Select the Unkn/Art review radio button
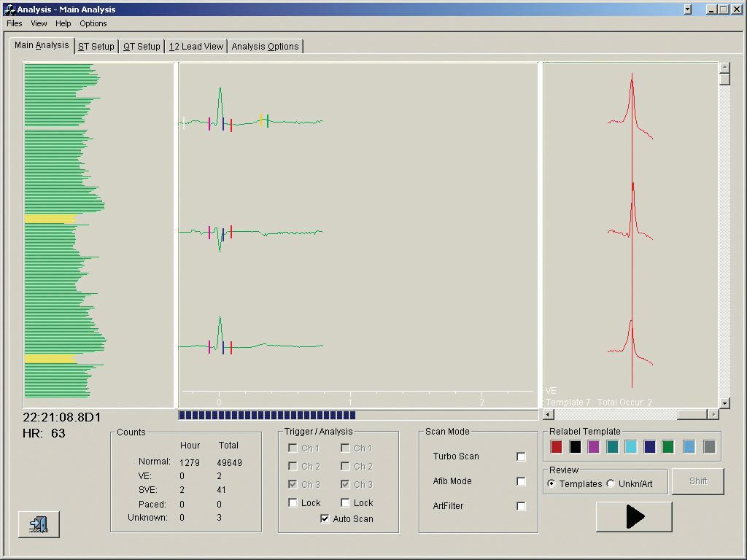This screenshot has width=747, height=560. [611, 483]
